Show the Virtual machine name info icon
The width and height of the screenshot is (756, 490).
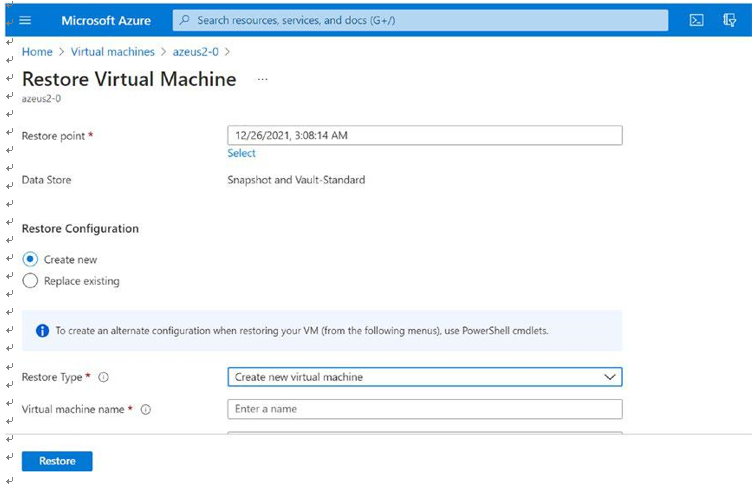click(146, 409)
